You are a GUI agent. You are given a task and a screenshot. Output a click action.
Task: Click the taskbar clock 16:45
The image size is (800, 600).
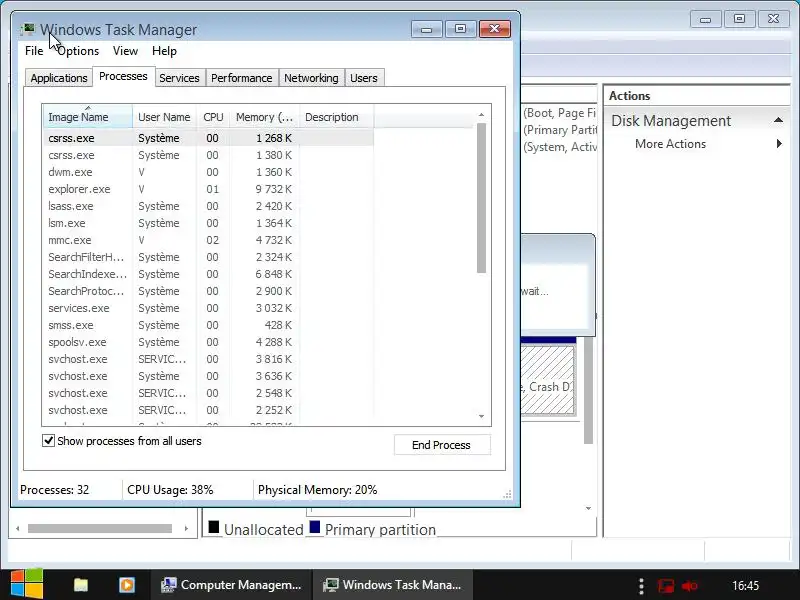745,586
